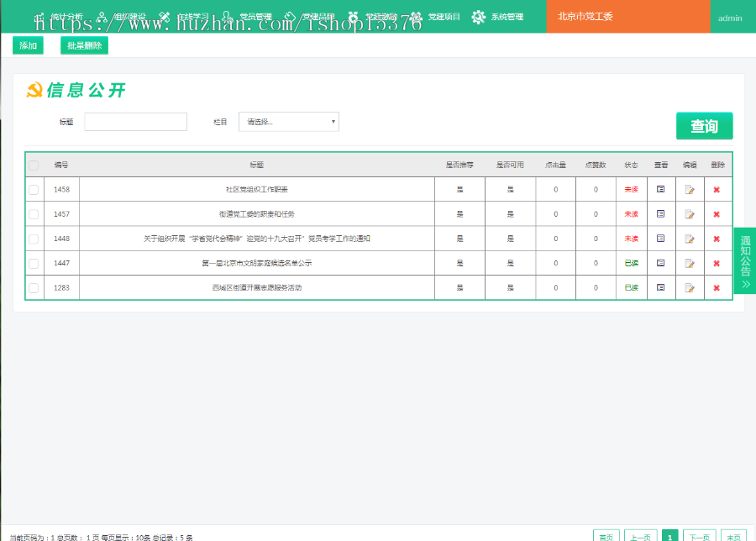Screen dimensions: 756x541
Task: Edit record 1457 via pencil icon
Action: 690,214
